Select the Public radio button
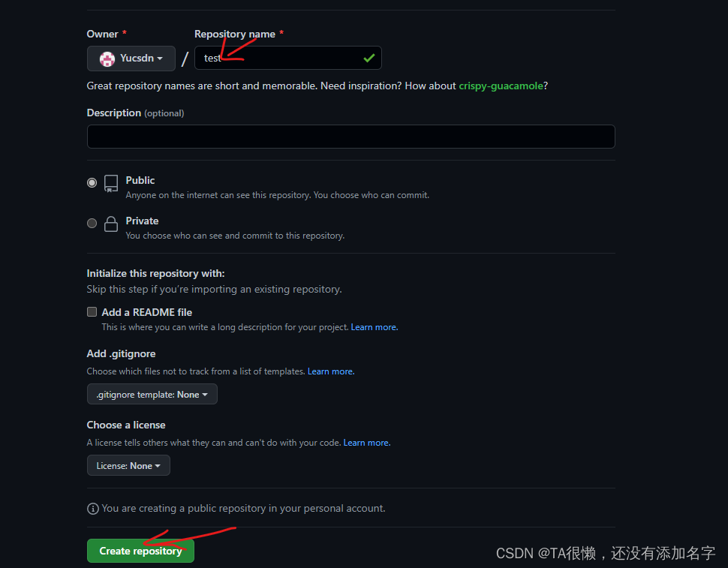 coord(92,182)
